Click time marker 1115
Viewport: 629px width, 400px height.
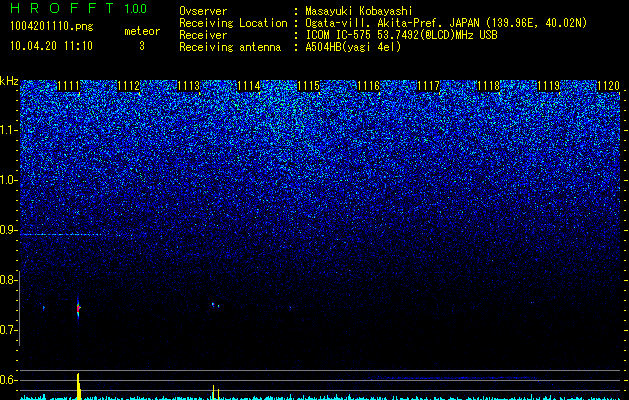coord(308,86)
